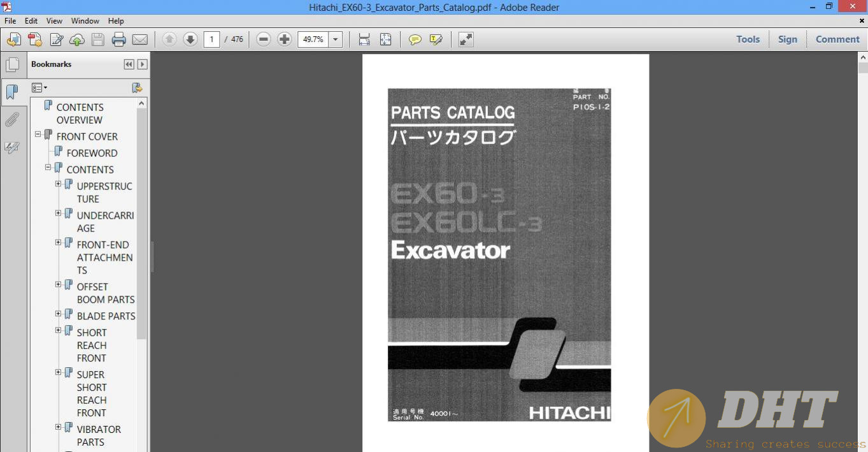Screen dimensions: 868x452
Task: Expand the BLADE PARTS bookmark
Action: click(x=58, y=314)
